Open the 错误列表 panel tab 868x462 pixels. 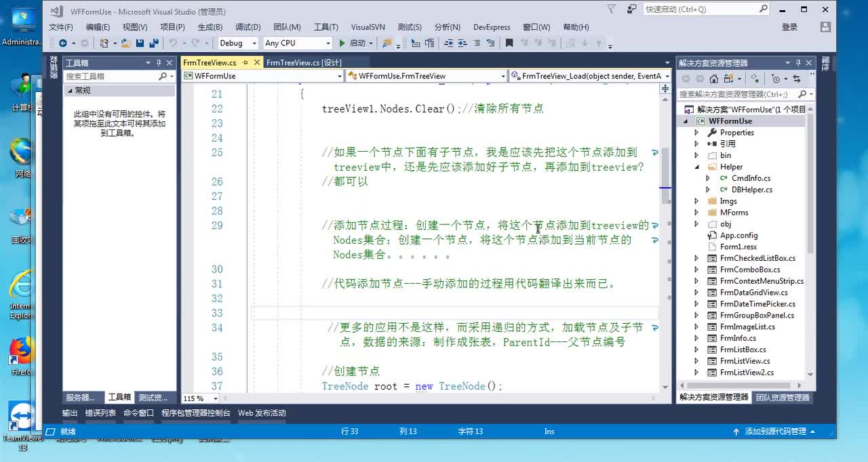[x=100, y=413]
